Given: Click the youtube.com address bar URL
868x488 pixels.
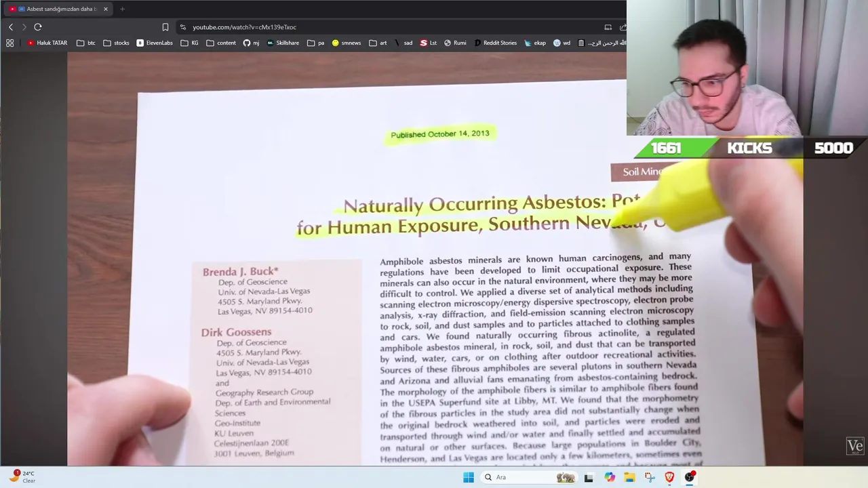Looking at the screenshot, I should coord(244,27).
